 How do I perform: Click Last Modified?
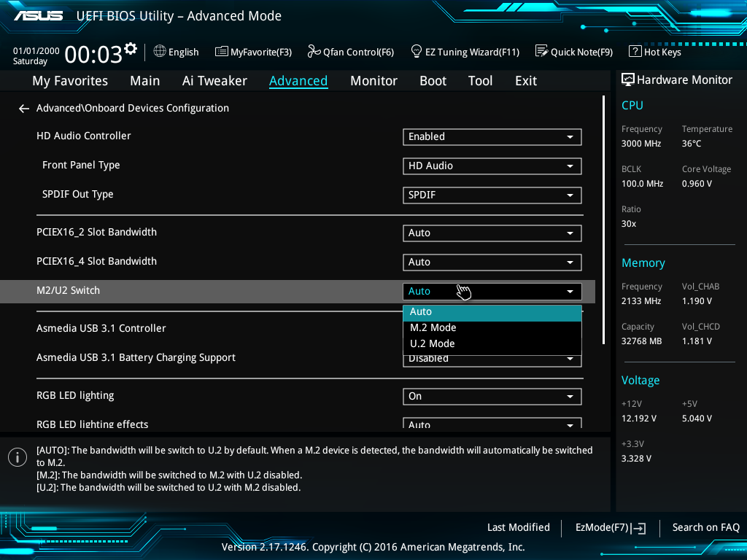tap(519, 528)
